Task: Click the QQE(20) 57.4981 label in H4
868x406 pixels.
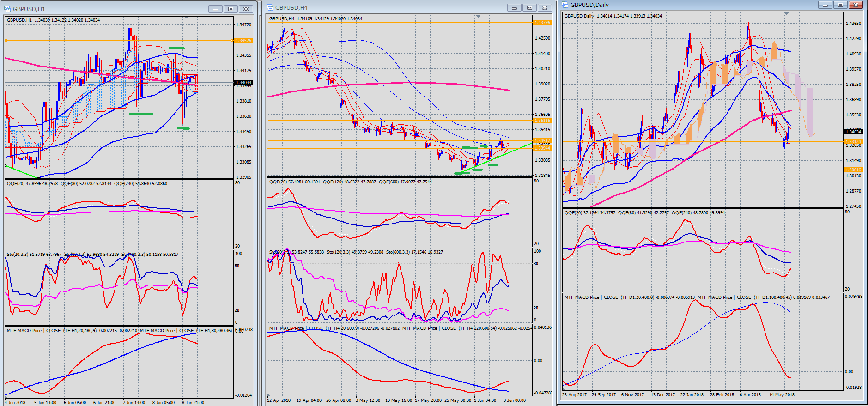Action: [x=287, y=182]
